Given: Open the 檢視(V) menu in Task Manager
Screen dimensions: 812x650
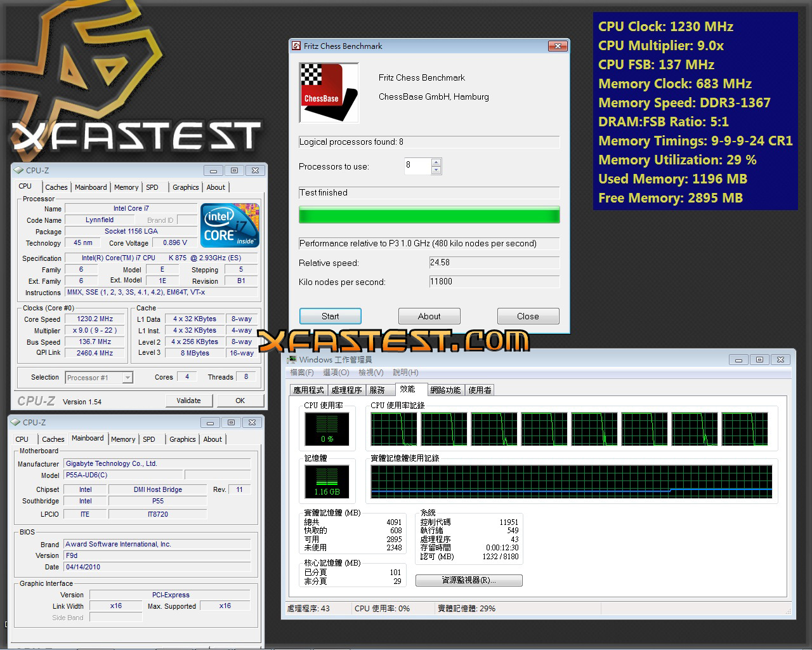Looking at the screenshot, I should [370, 373].
